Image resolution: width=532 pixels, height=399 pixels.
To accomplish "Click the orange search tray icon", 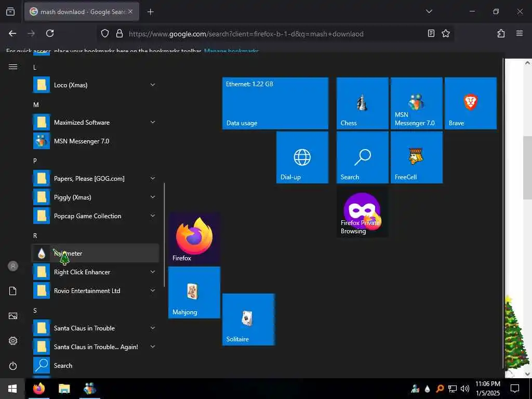I will pyautogui.click(x=440, y=389).
